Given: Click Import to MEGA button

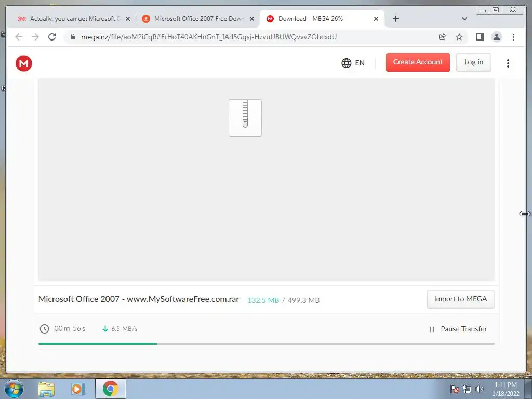Looking at the screenshot, I should tap(460, 299).
